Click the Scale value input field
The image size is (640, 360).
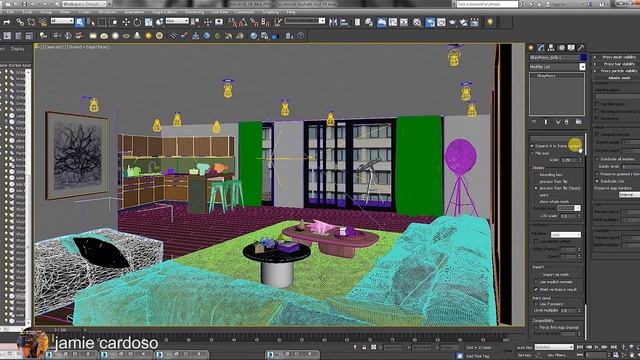568,160
